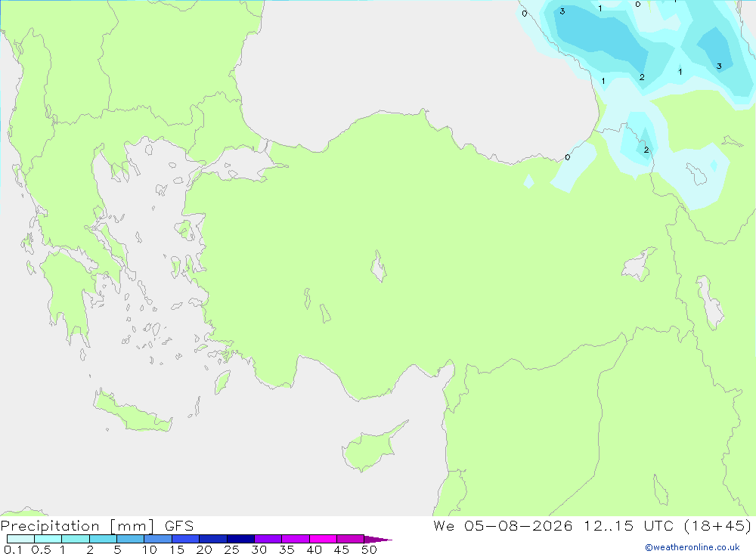Open the weatheronline.co.uk copyright link
The height and width of the screenshot is (554, 756).
click(692, 547)
